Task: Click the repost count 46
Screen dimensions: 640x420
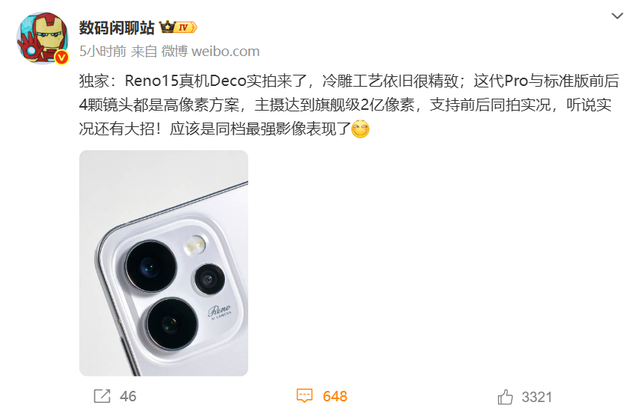Action: point(128,396)
